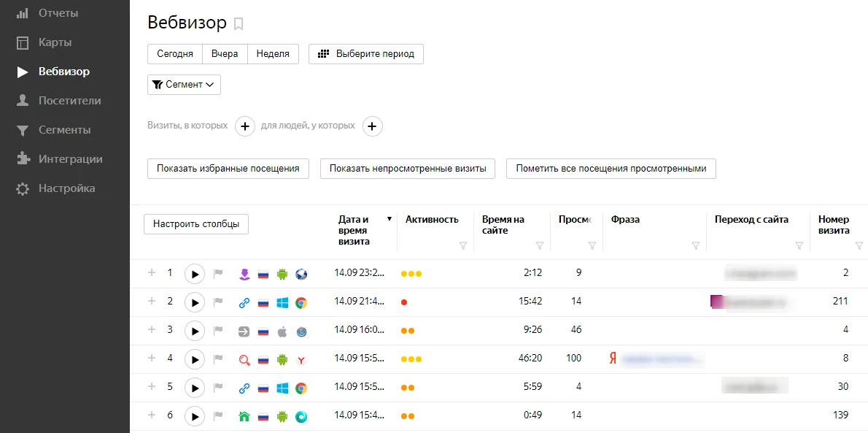Mark visit 3 with the flag icon
Viewport: 868px width, 433px height.
click(217, 331)
